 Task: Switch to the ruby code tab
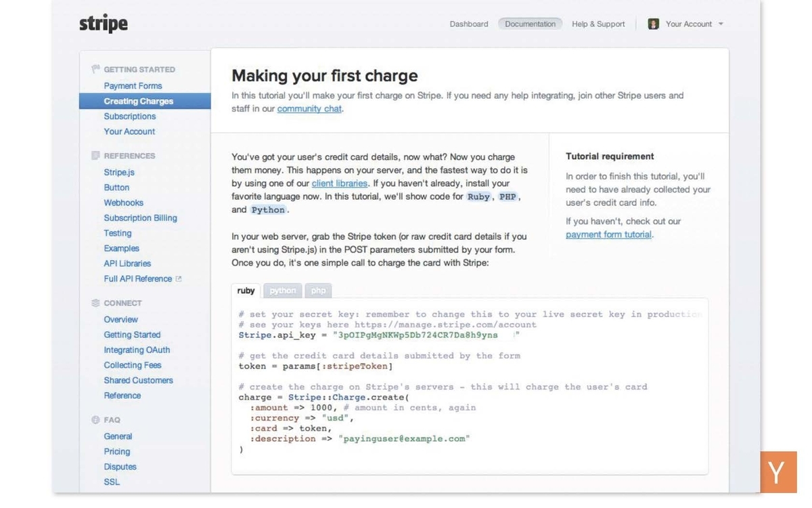246,291
